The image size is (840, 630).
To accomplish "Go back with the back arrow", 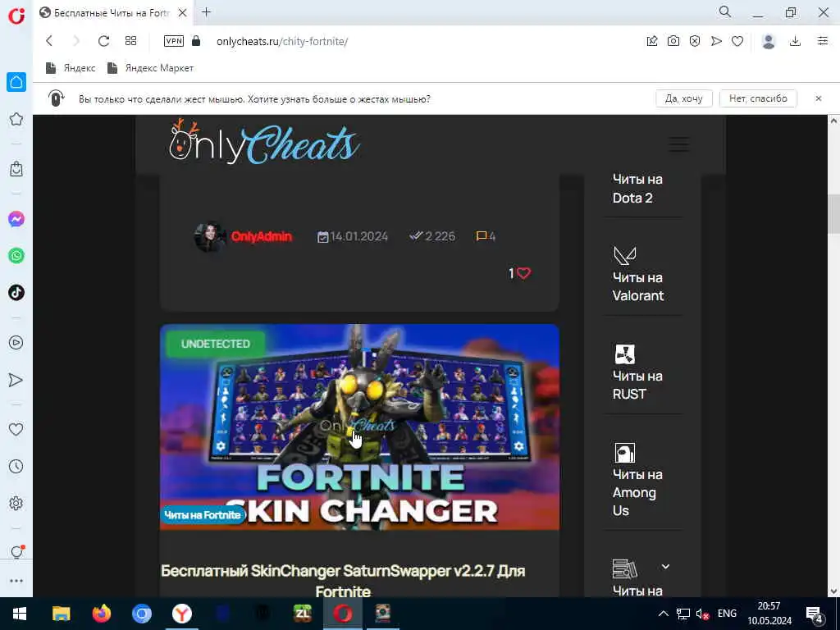I will (x=49, y=41).
